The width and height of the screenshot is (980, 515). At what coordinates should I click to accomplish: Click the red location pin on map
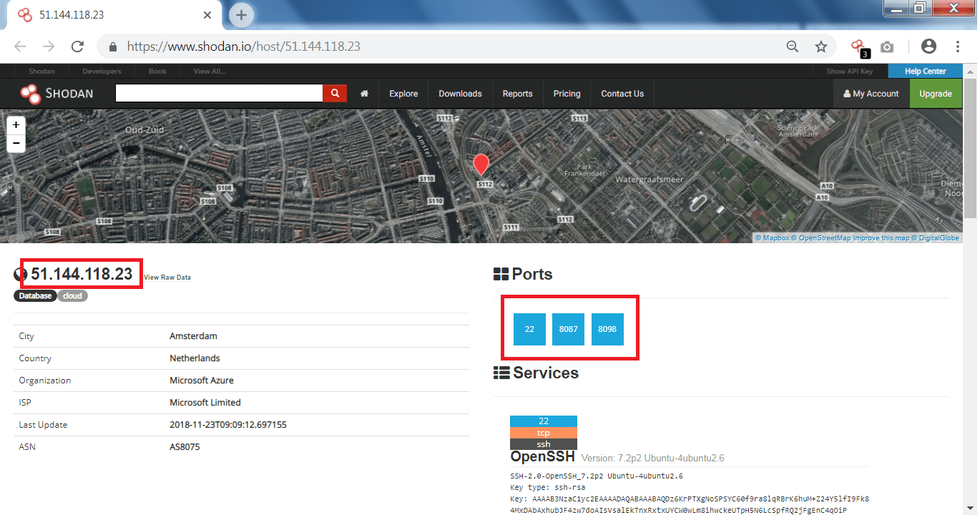coord(481,165)
